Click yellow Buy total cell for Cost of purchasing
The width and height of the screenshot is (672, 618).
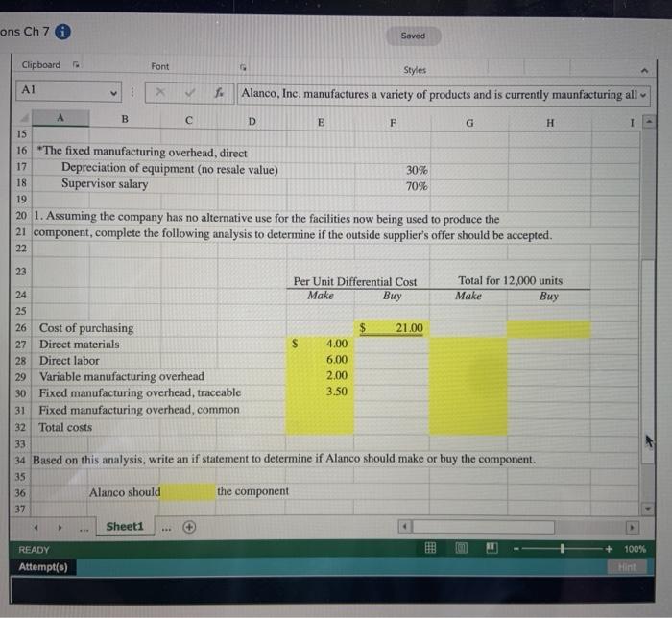[549, 329]
